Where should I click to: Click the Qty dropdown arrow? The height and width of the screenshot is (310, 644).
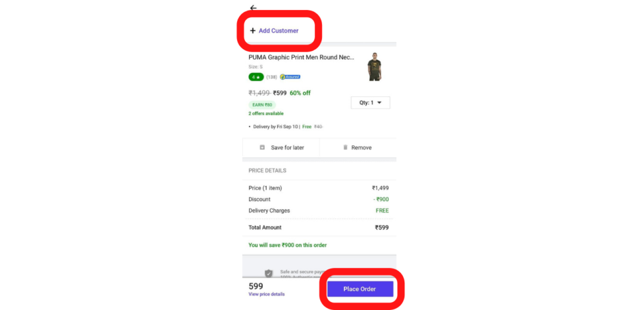[379, 102]
